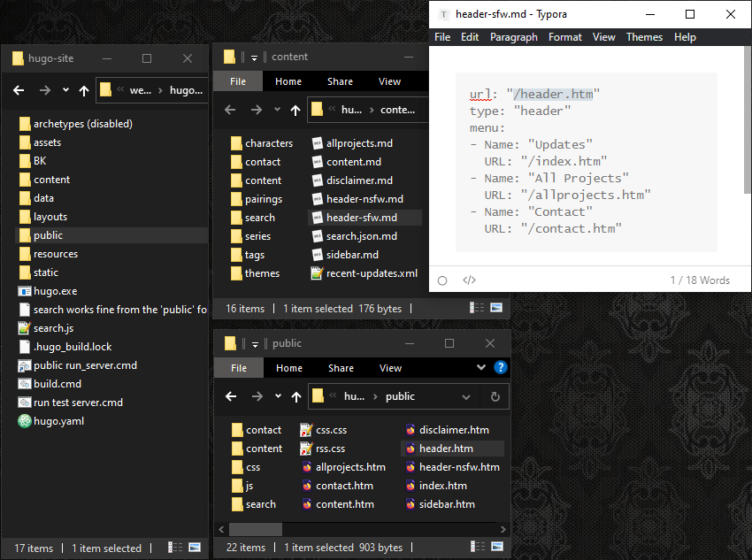Click the back arrow in the content window

230,110
